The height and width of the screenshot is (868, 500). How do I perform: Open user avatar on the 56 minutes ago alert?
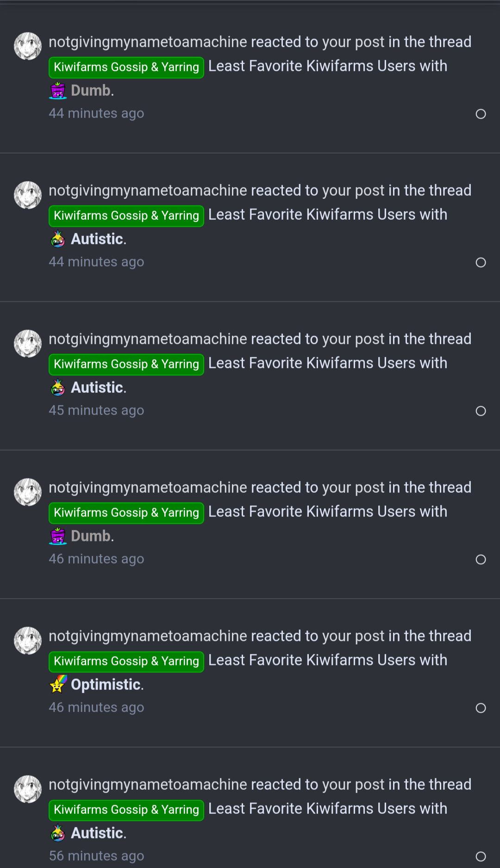pyautogui.click(x=28, y=789)
